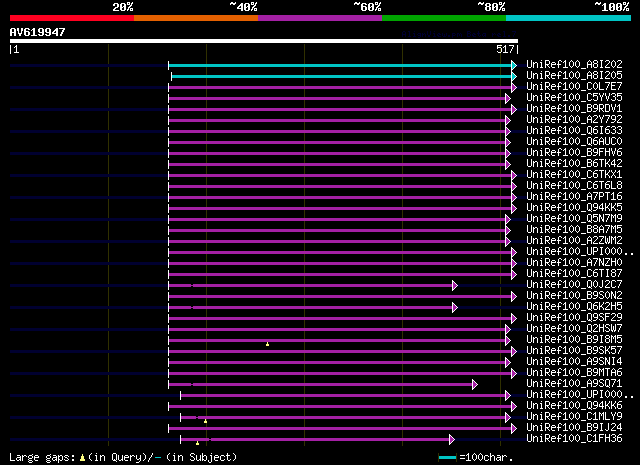Select the UniRef100_Q5N7M9 label
Image resolution: width=640 pixels, height=465 pixels.
[x=574, y=219]
